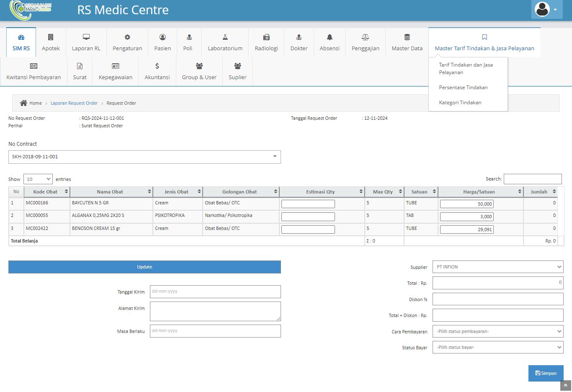Select Kategori Tindakan menu entry

460,103
